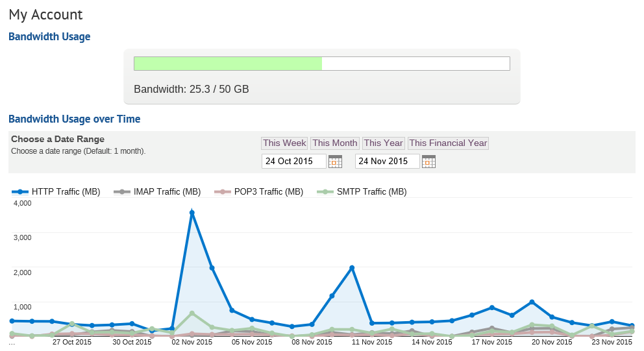Screen dimensions: 644x351
Task: Click the 2,000 y-axis label
Action: coord(22,272)
